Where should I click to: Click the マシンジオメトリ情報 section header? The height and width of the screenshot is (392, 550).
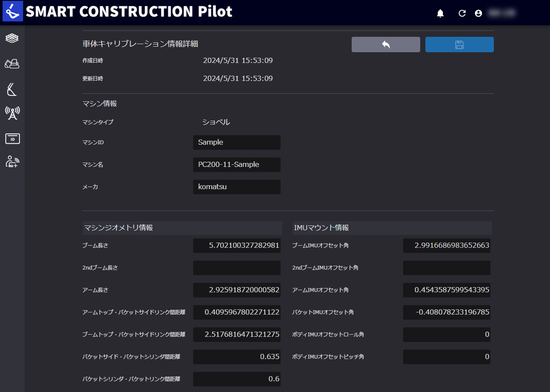(182, 228)
